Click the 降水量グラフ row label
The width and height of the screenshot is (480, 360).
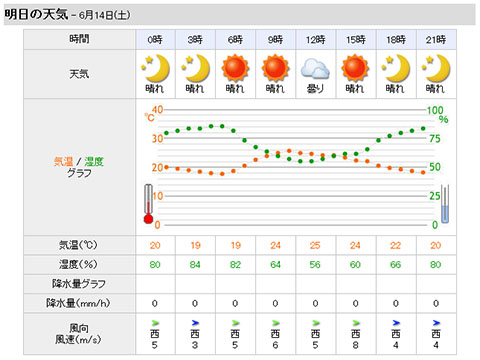[x=79, y=284]
